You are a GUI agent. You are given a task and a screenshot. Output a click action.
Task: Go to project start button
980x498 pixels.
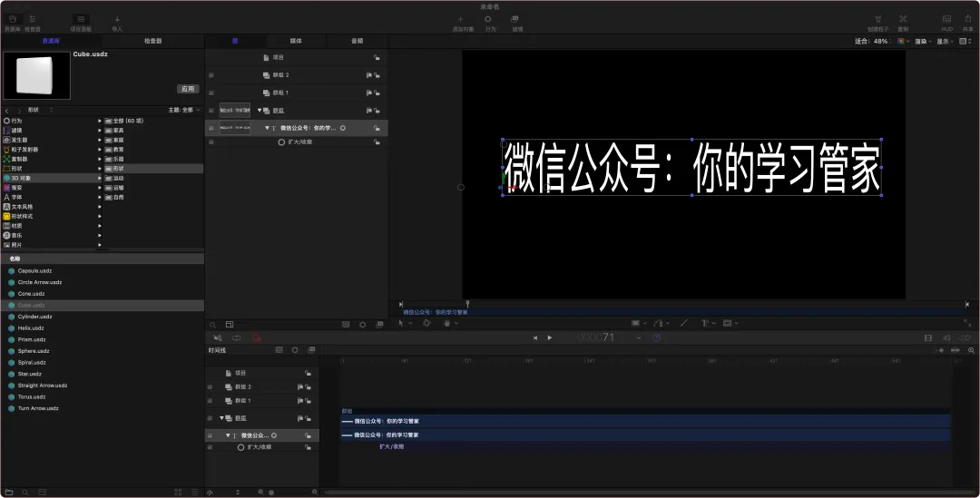click(x=535, y=338)
